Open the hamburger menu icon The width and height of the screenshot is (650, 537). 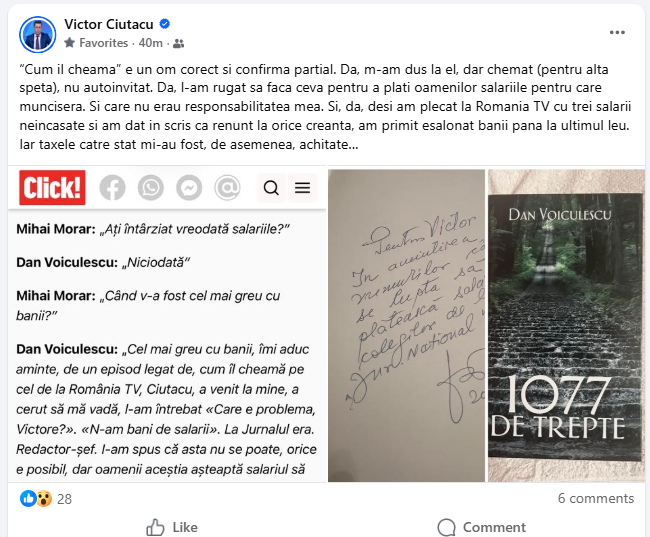click(303, 188)
